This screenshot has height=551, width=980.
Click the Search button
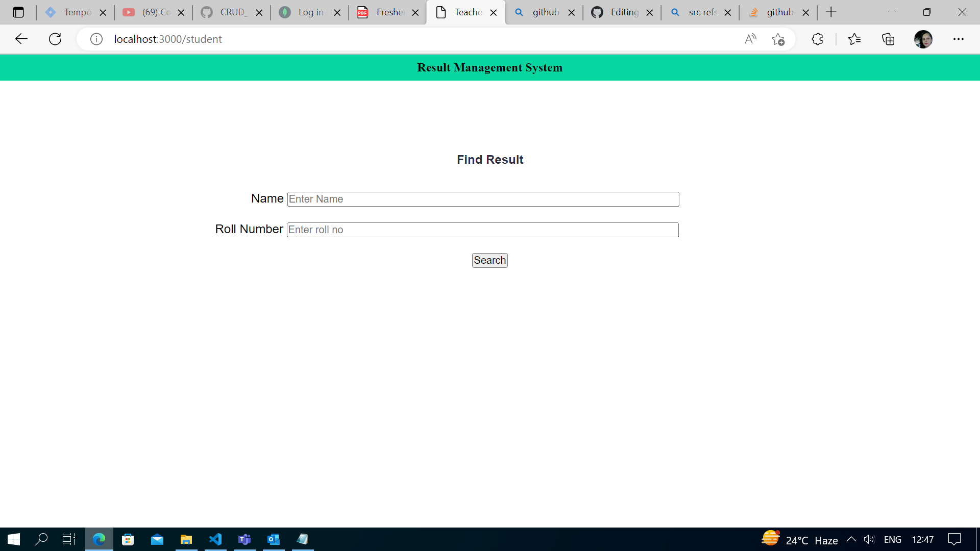pyautogui.click(x=489, y=260)
